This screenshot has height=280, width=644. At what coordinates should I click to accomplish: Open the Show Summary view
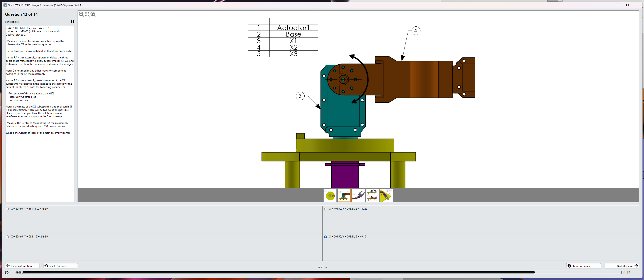point(583,266)
